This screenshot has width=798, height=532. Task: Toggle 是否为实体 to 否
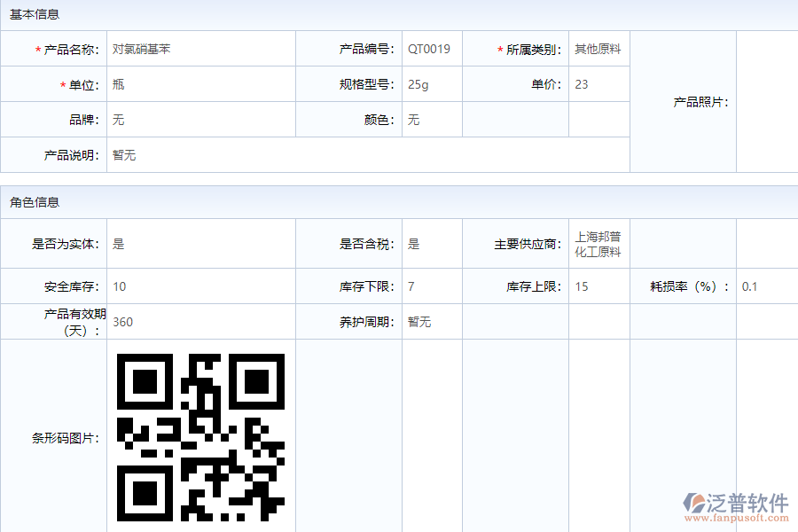tap(117, 242)
